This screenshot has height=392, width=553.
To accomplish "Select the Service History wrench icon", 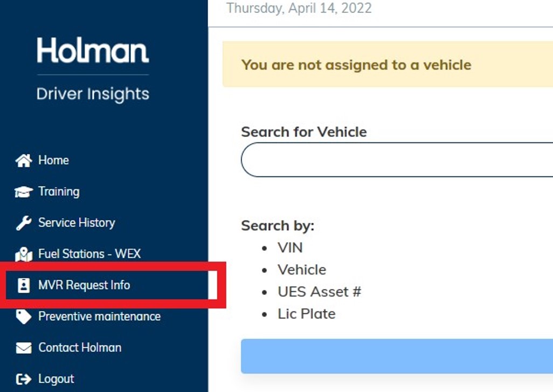I will tap(23, 222).
